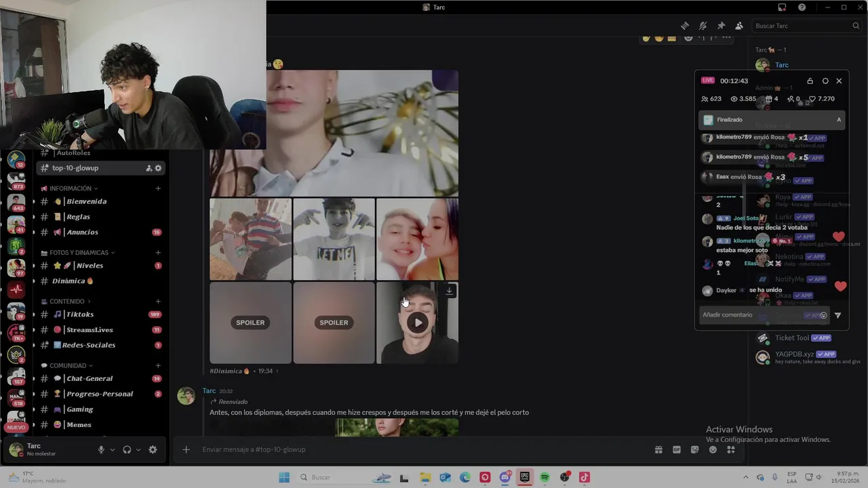Play the video attachment thumbnail
The width and height of the screenshot is (868, 488).
[x=418, y=323]
